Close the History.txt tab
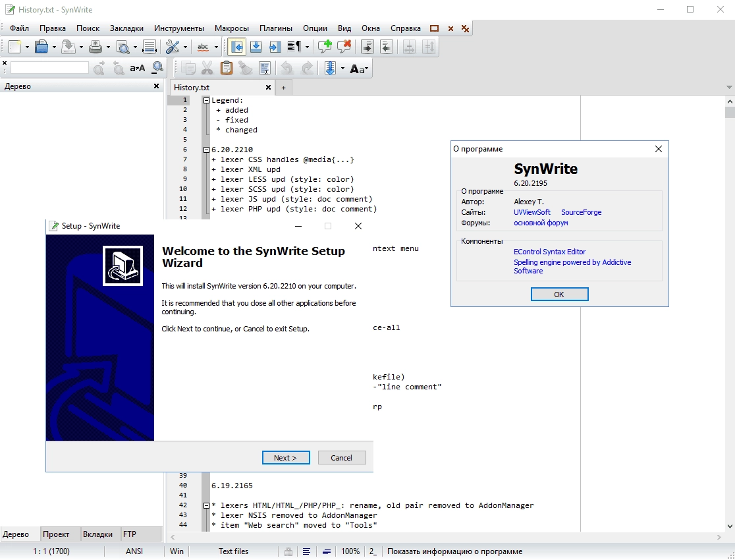This screenshot has height=560, width=735. tap(268, 87)
